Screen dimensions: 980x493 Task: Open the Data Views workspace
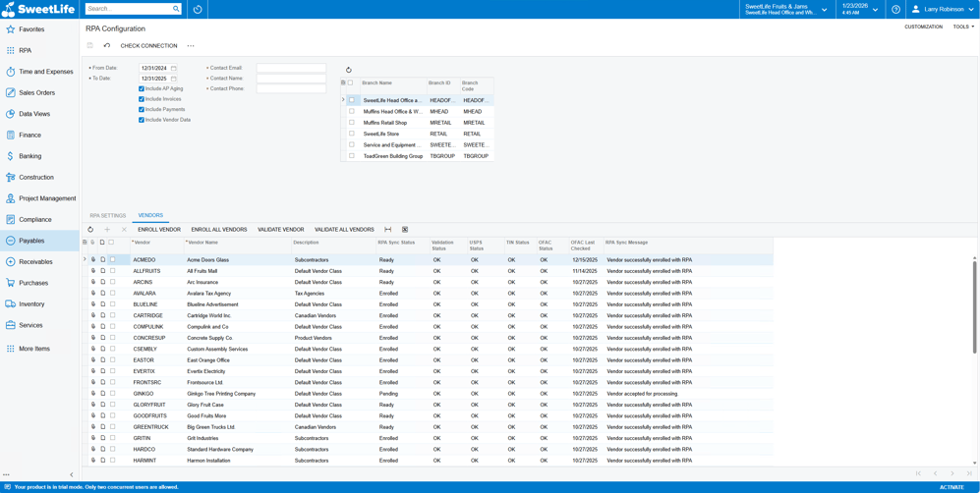34,114
